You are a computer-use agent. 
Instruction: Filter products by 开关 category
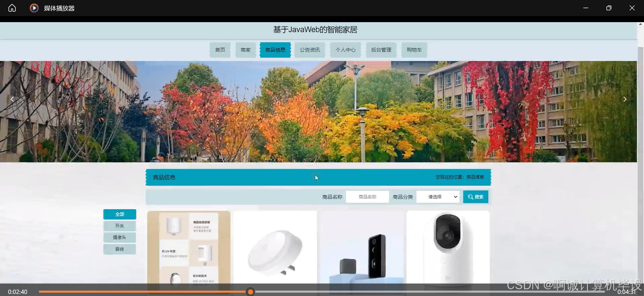pos(120,226)
